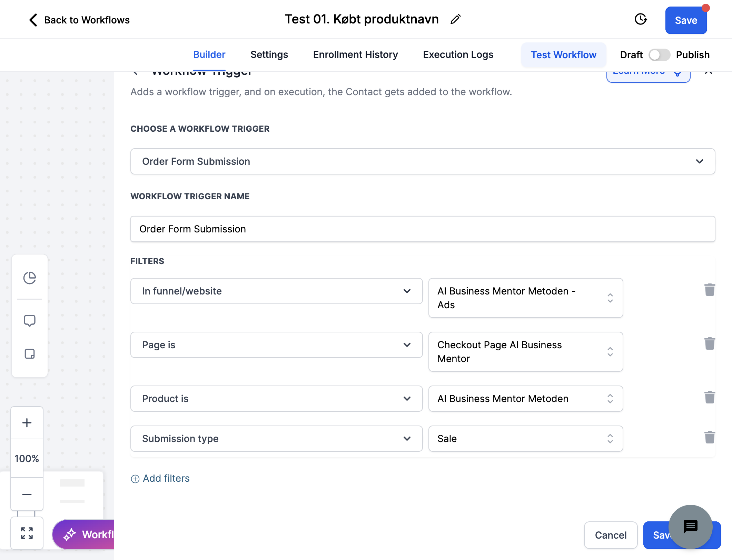Change the Checkout Page AI Business Mentor value
Screen dimensions: 732x560
pyautogui.click(x=526, y=352)
